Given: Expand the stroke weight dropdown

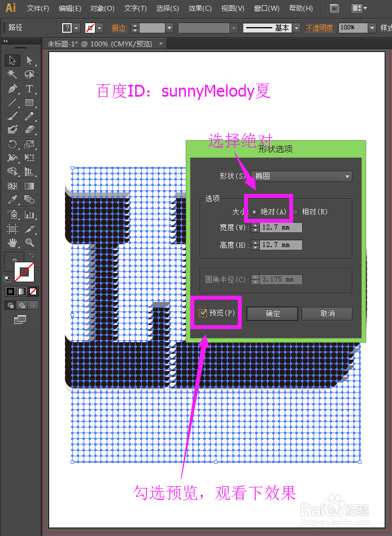Looking at the screenshot, I should [x=169, y=28].
